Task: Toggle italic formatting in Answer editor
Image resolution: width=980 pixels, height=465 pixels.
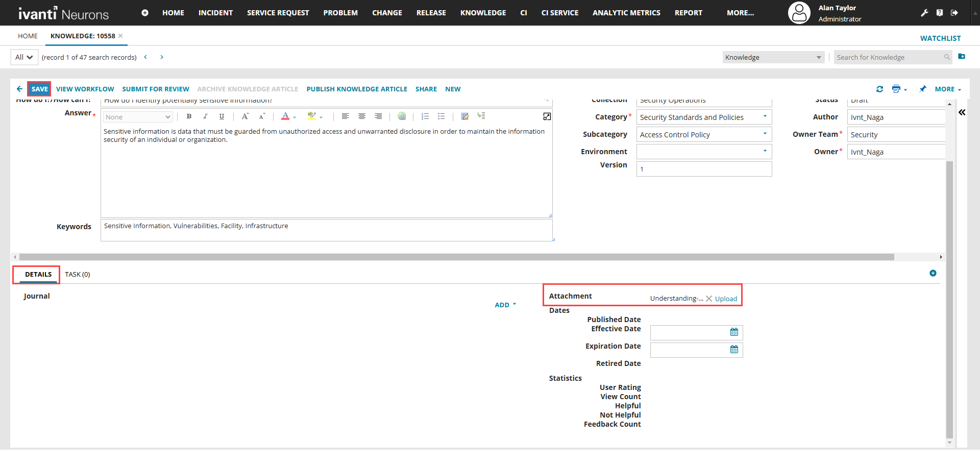Action: click(205, 116)
